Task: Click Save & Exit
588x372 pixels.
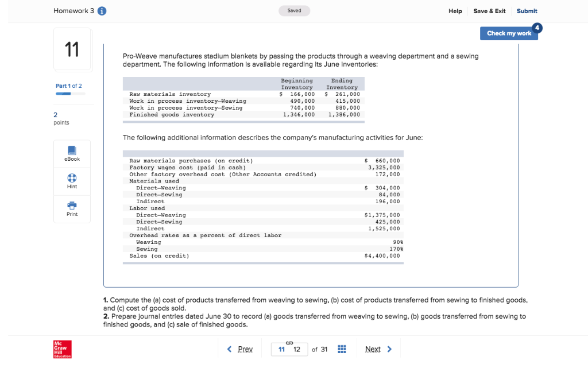Action: click(489, 11)
